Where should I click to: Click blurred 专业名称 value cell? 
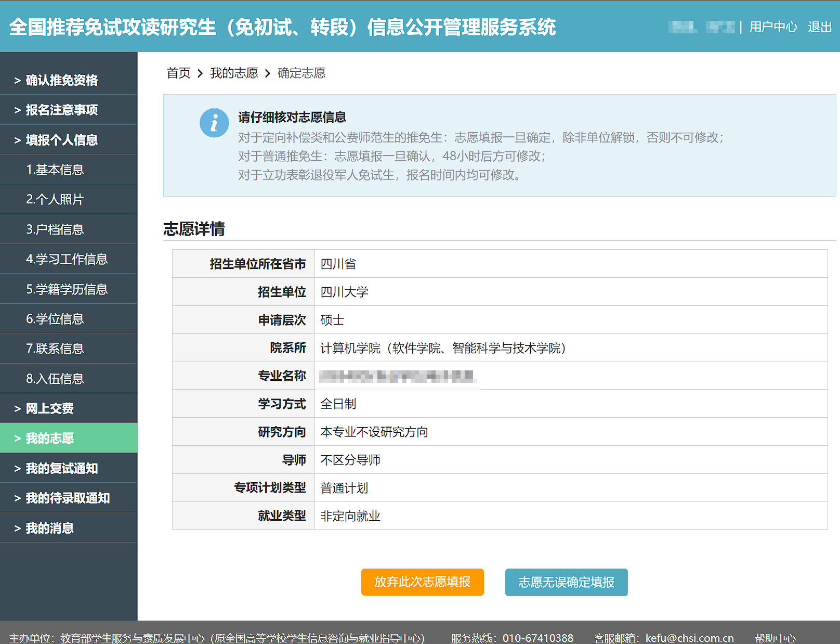571,376
